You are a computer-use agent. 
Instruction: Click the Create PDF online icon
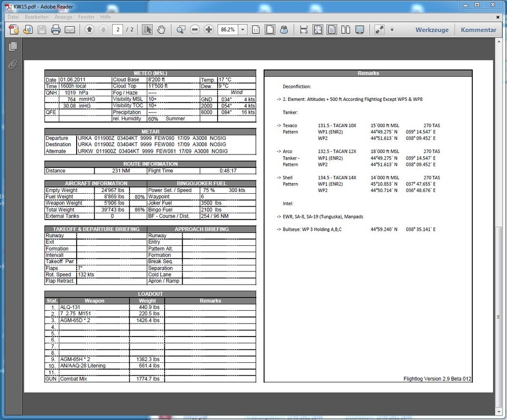point(13,30)
